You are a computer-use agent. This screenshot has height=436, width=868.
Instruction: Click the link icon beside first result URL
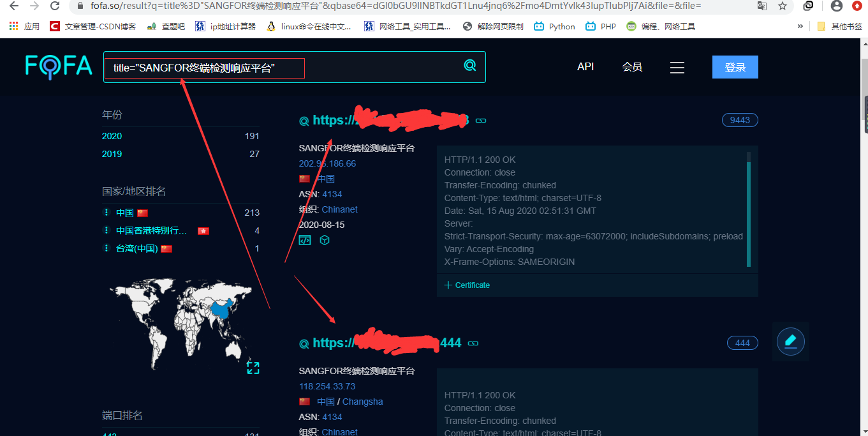481,121
